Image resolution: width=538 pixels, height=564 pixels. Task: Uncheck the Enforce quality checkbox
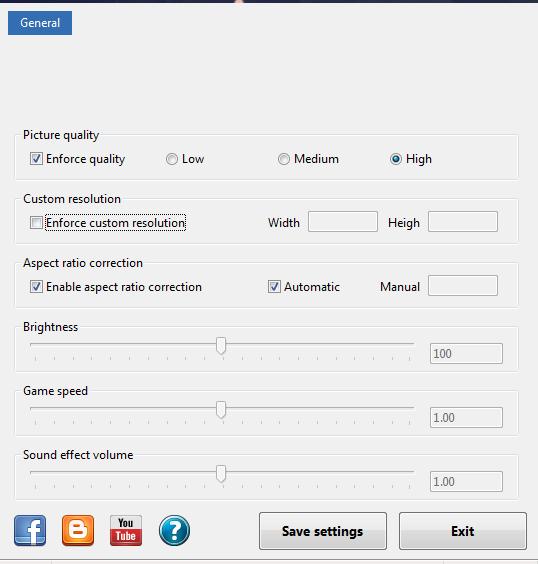point(36,159)
